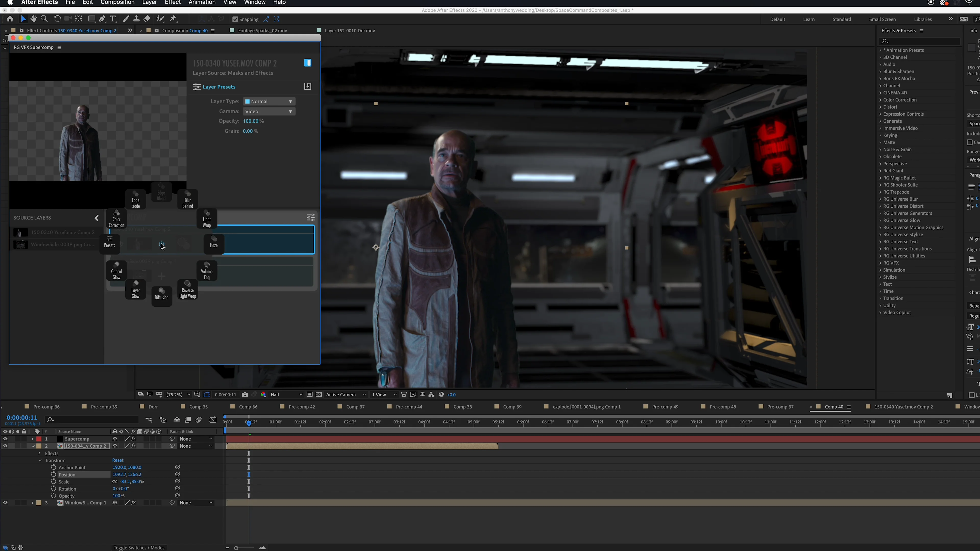This screenshot has width=980, height=551.
Task: Add Optical Glow effect in Supercomp
Action: 116,270
